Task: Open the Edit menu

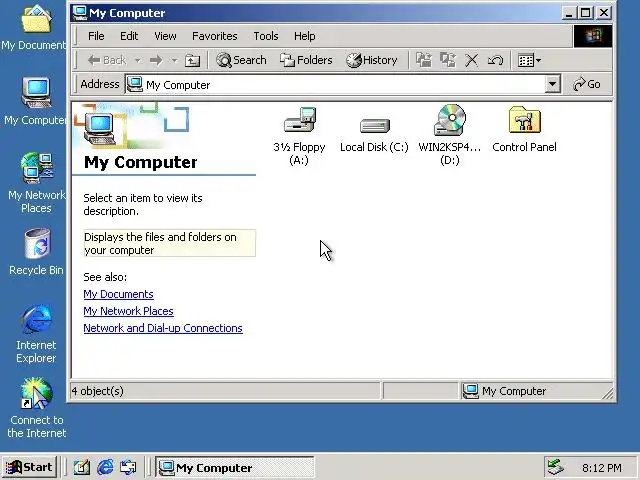Action: point(129,36)
